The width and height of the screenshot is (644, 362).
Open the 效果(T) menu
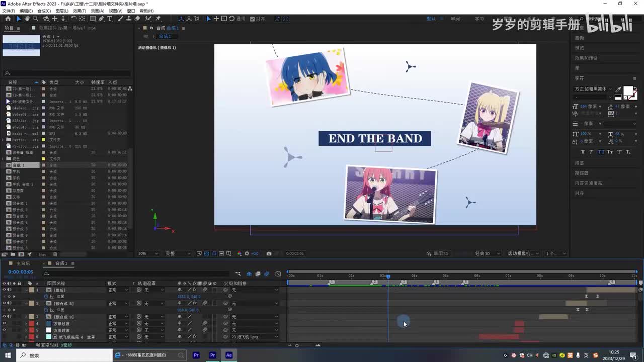(79, 11)
